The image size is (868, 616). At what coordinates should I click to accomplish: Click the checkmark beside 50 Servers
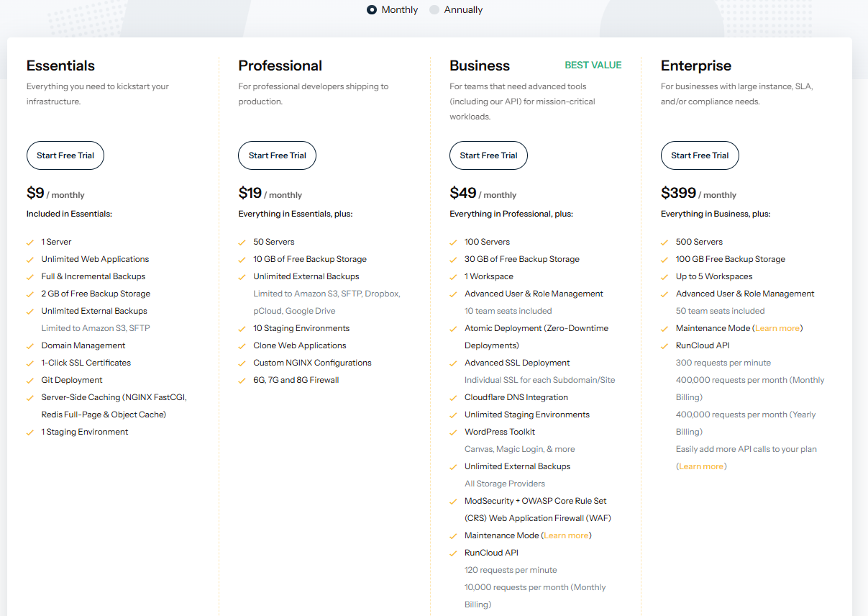[242, 243]
